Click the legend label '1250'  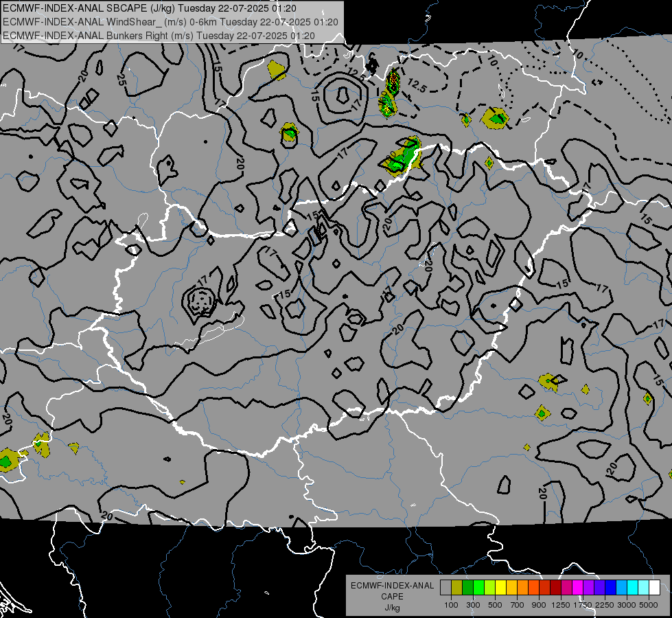pos(561,605)
